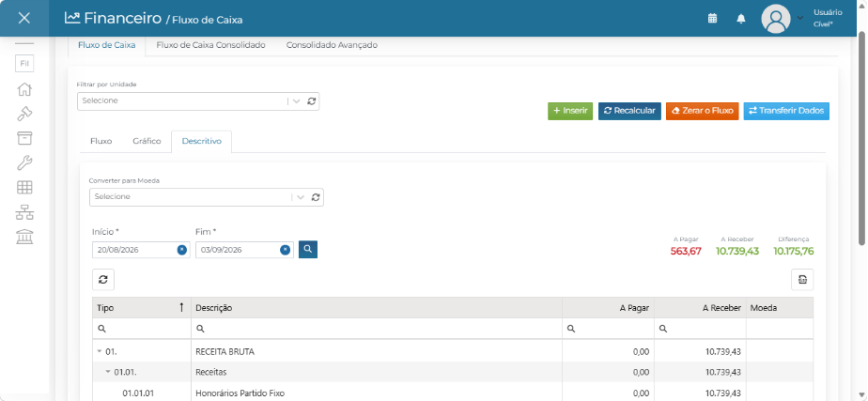Click the Receitas description cell

click(377, 372)
